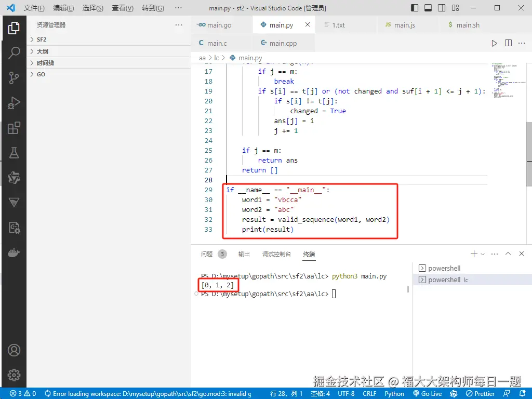The height and width of the screenshot is (399, 532).
Task: Switch to main.c tab
Action: click(x=221, y=43)
